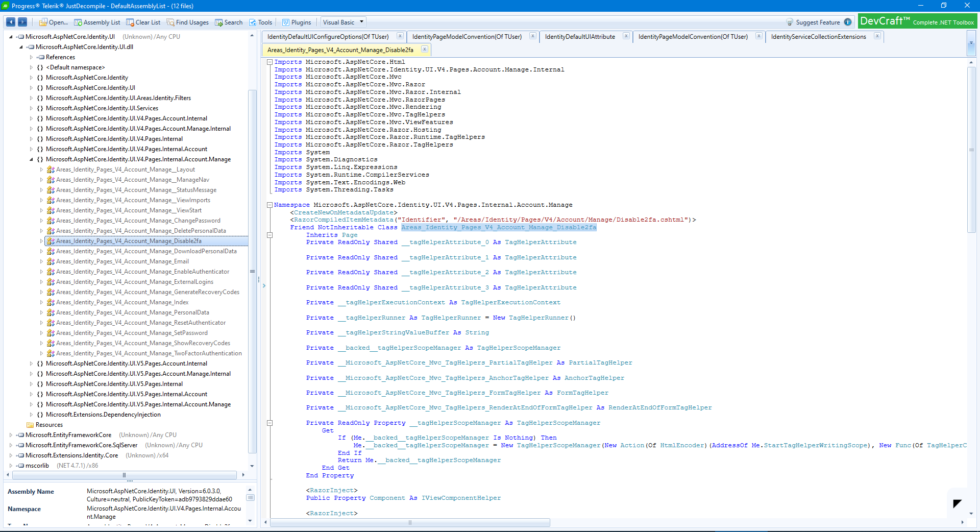Open an assembly file via Open
The width and height of the screenshot is (980, 532).
(54, 22)
